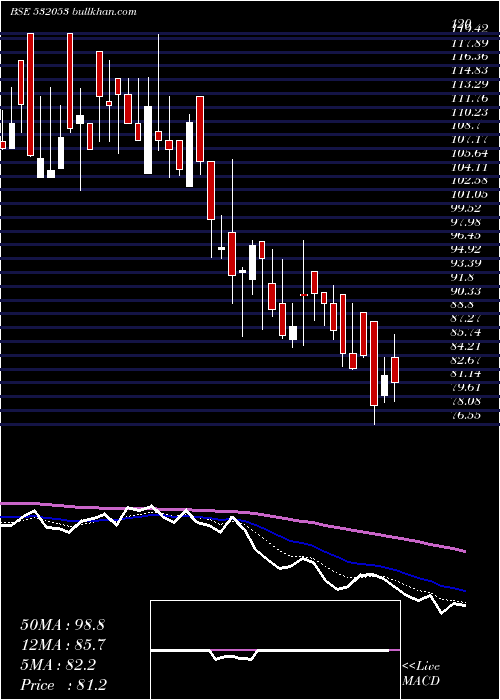The width and height of the screenshot is (500, 700).
Task: Select the 76.55 price axis label
Action: 468,415
